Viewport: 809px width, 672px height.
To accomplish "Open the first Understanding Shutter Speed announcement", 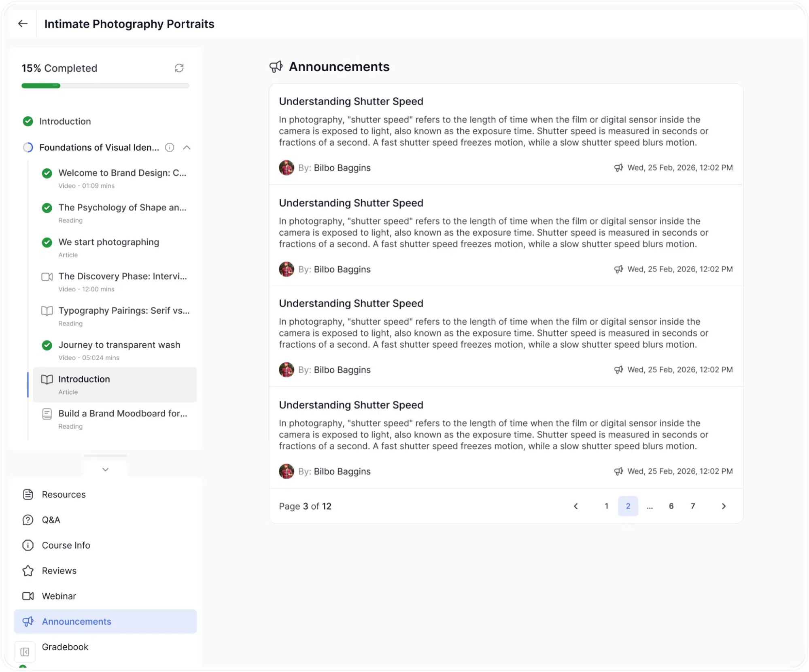I will pos(351,101).
